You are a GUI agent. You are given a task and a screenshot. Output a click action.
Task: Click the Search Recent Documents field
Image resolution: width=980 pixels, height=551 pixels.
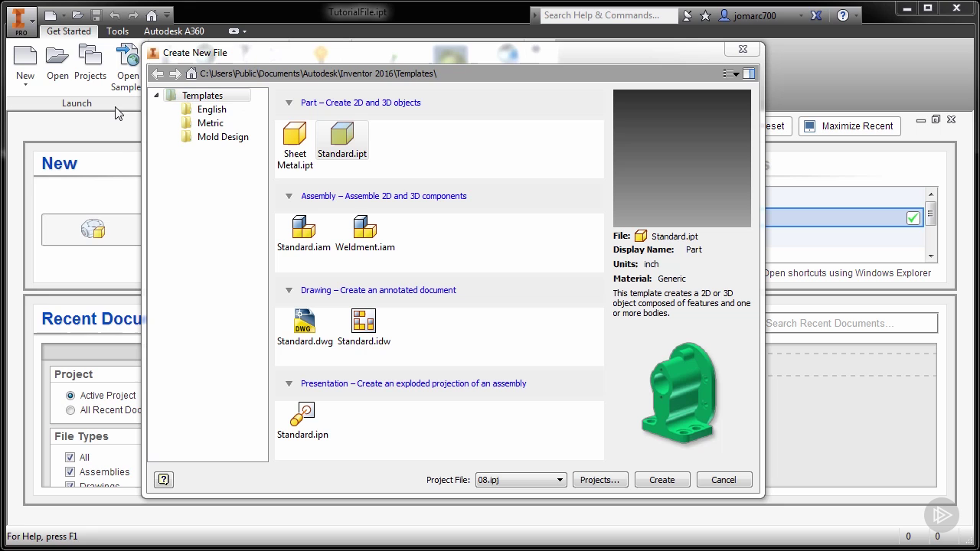click(850, 323)
